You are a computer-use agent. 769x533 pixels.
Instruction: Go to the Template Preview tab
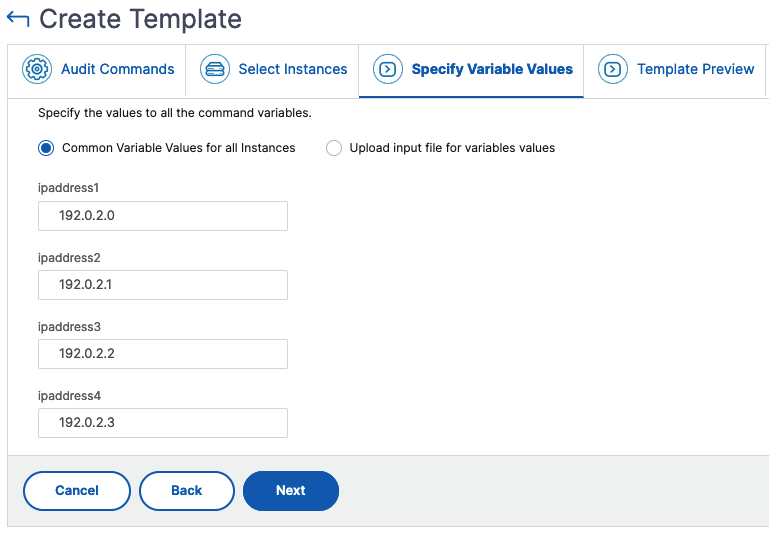[x=695, y=69]
